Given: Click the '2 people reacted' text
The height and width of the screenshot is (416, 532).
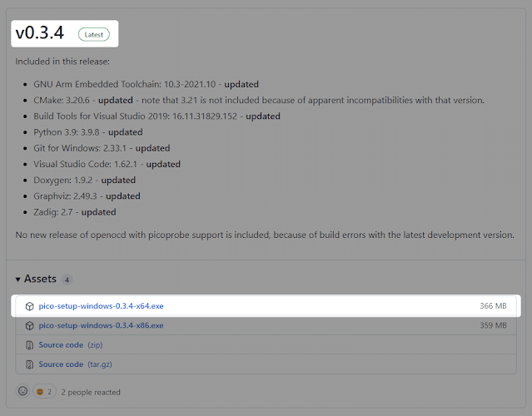Looking at the screenshot, I should click(91, 392).
